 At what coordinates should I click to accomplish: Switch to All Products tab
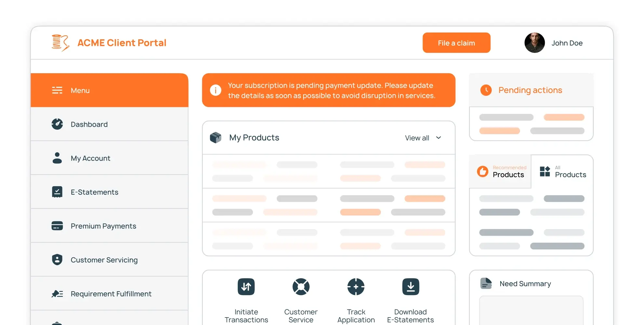coord(562,171)
